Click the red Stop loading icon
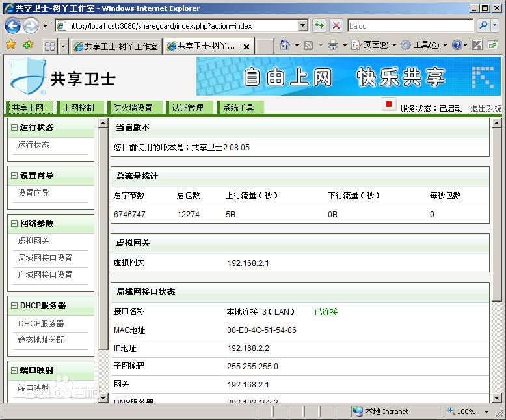The width and height of the screenshot is (506, 420). click(x=336, y=25)
